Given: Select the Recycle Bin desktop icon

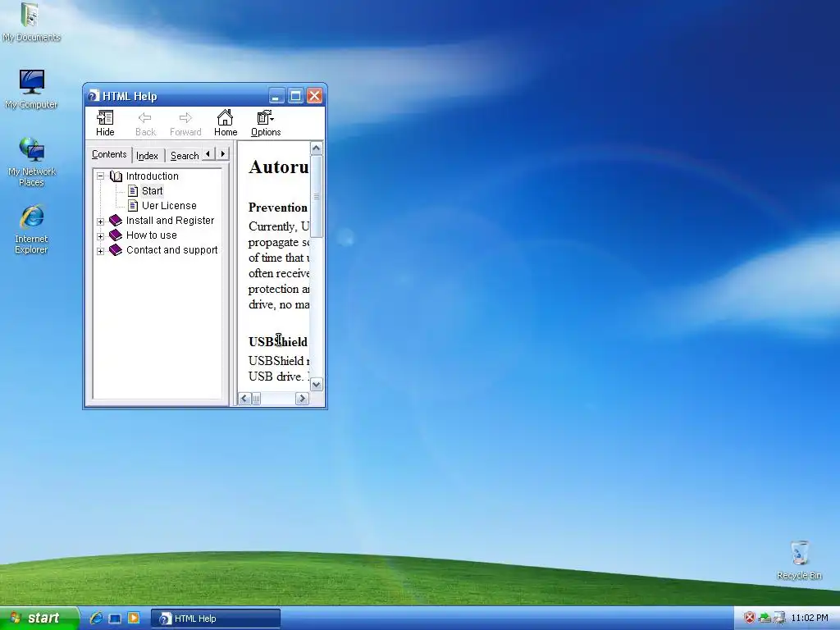Looking at the screenshot, I should [x=799, y=560].
